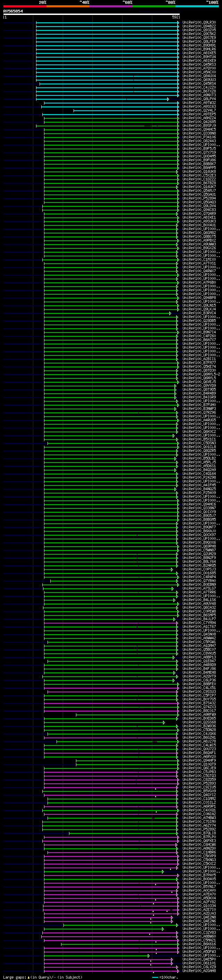222x980 pixels.
Task: Select the UniRef100_A8IKE5 label
Action: (199, 53)
